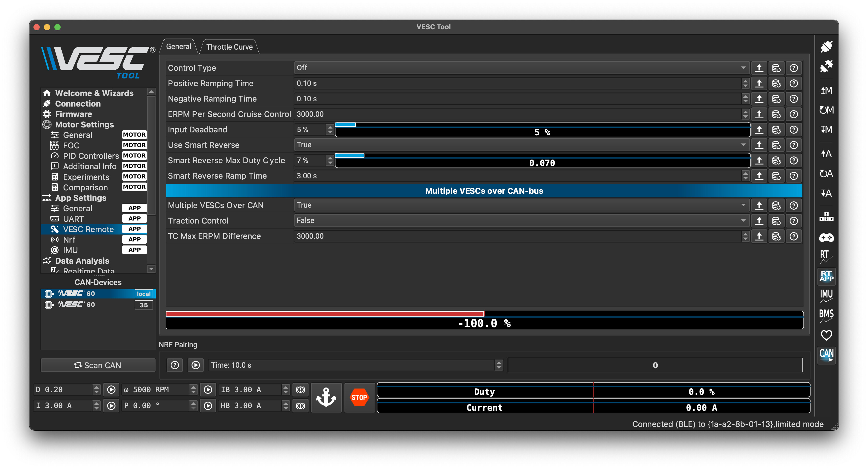Select VESC 60 CAN device ID 35
The height and width of the screenshot is (469, 868).
98,305
